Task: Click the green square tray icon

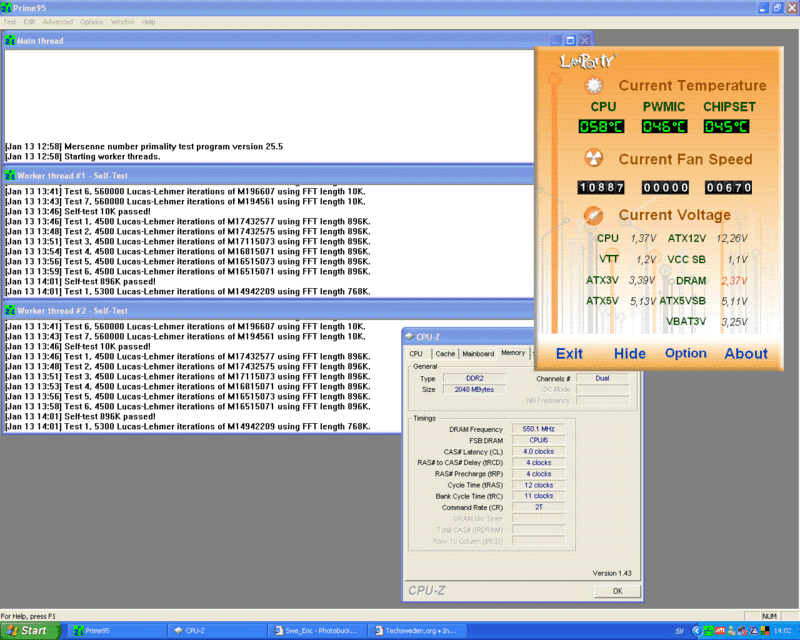Action: [x=709, y=631]
